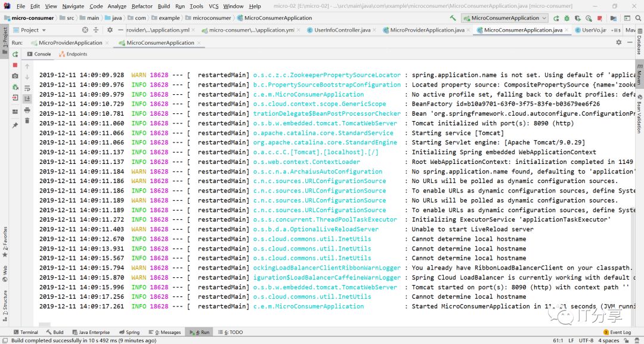Open Project panel settings gear

click(110, 30)
